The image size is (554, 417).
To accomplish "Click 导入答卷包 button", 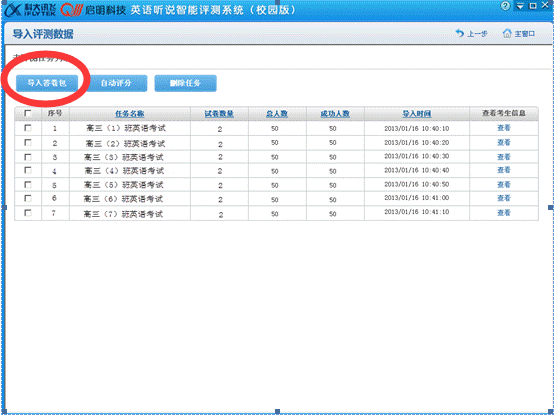I will pos(47,83).
